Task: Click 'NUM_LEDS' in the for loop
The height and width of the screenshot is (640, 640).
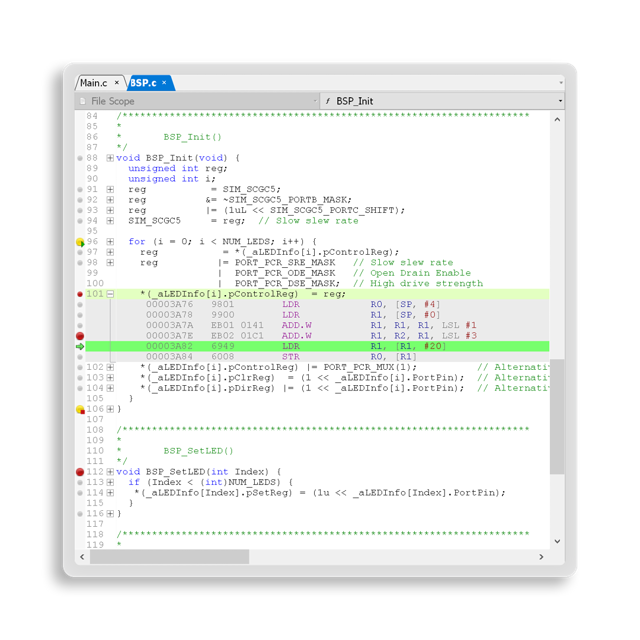Action: 246,242
